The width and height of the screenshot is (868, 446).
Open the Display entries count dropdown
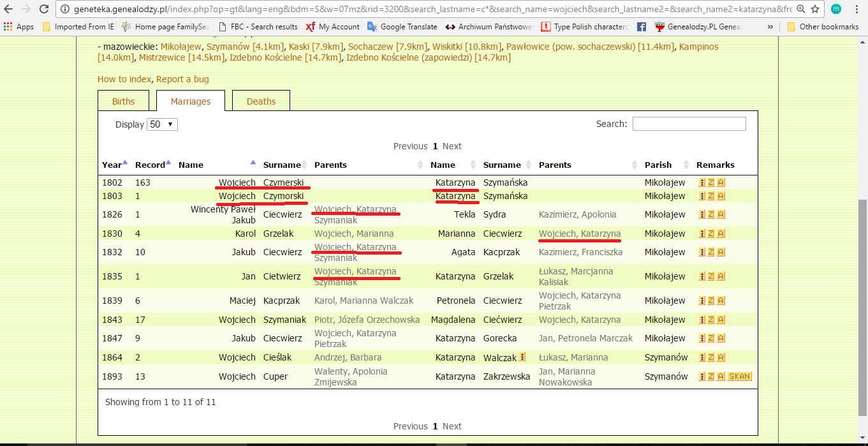(x=162, y=124)
